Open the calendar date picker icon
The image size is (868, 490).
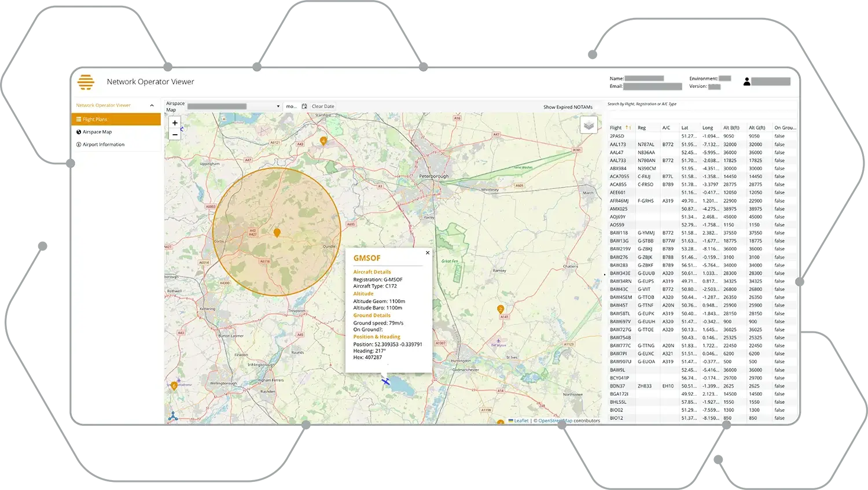(x=304, y=106)
